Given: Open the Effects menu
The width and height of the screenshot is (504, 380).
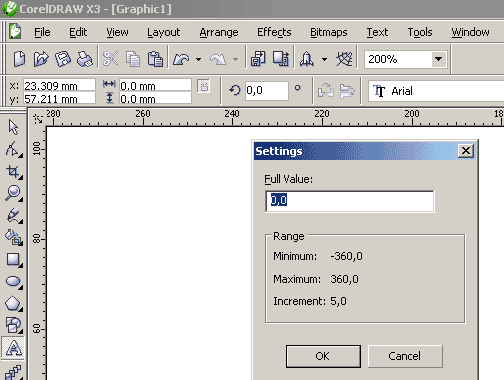Looking at the screenshot, I should click(274, 32).
